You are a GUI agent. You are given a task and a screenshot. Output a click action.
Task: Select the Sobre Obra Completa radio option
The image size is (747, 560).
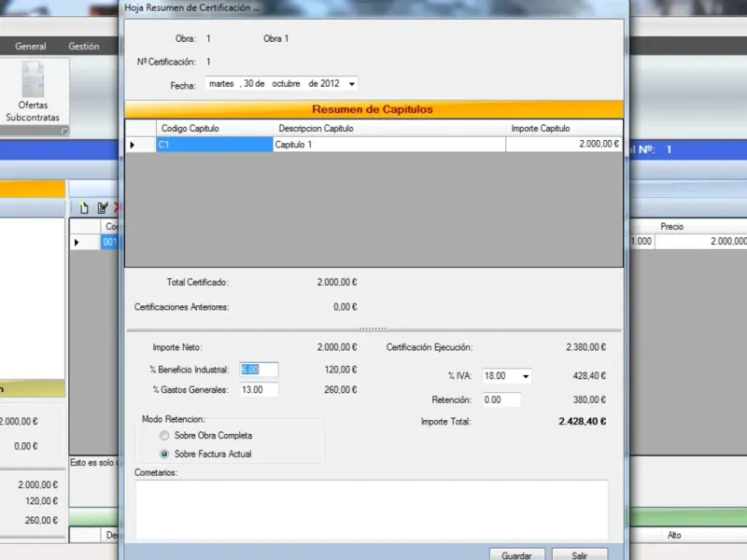click(164, 435)
